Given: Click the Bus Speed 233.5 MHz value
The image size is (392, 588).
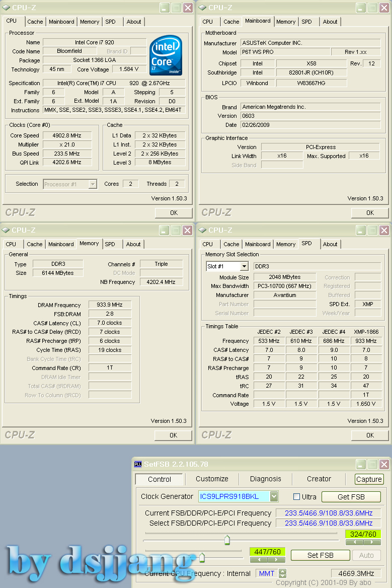Looking at the screenshot, I should tap(67, 154).
